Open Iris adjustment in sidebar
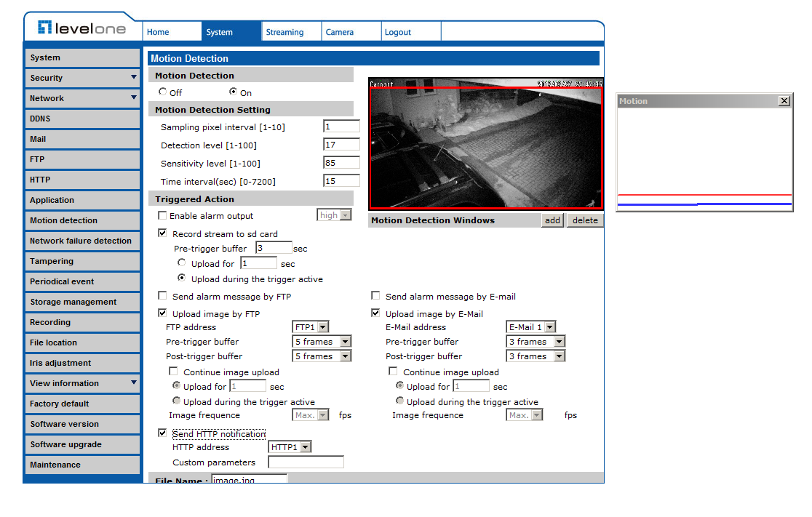 (82, 363)
